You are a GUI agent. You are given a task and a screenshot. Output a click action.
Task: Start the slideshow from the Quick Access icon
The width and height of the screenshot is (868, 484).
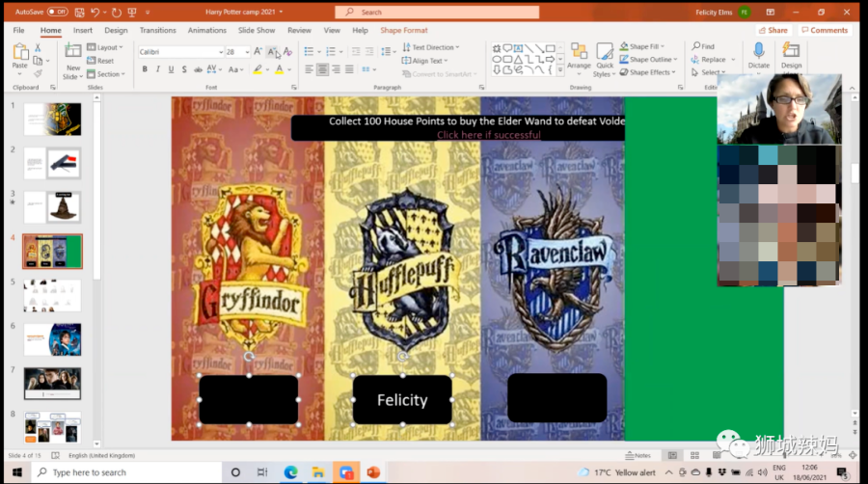pos(132,12)
